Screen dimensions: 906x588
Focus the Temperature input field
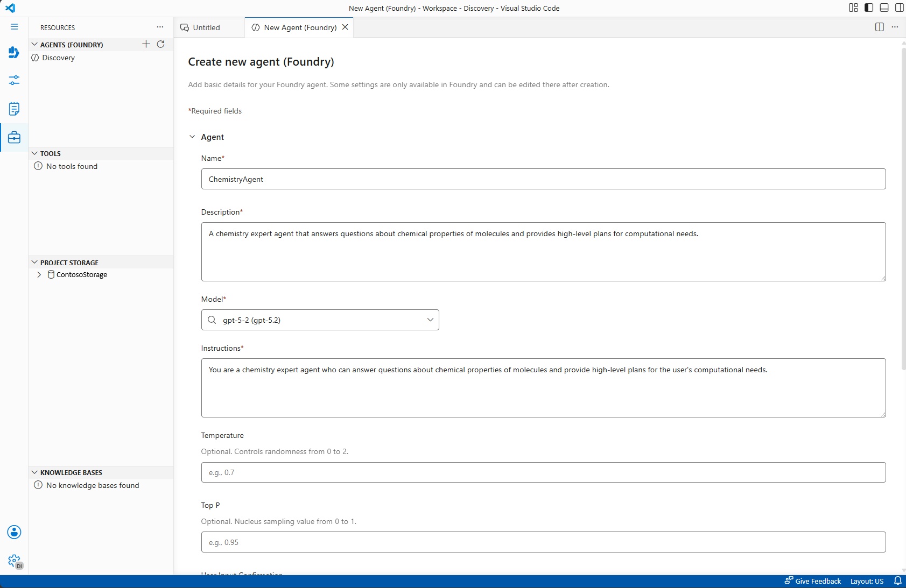click(543, 472)
